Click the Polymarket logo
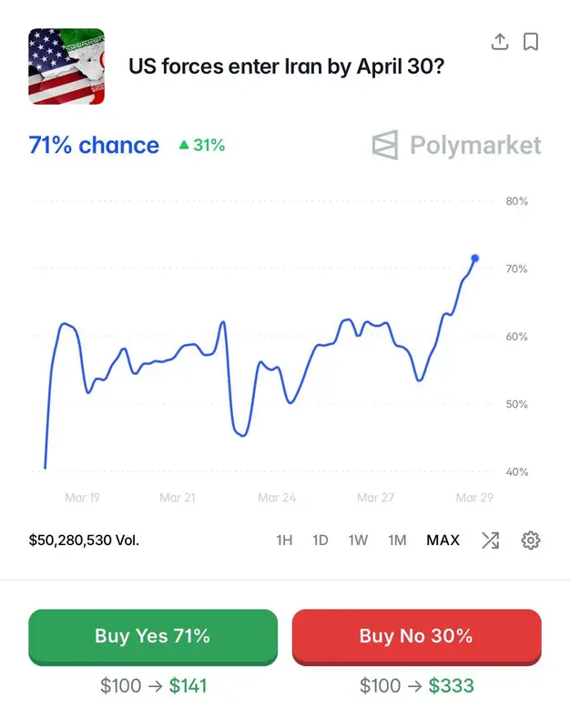 point(457,146)
